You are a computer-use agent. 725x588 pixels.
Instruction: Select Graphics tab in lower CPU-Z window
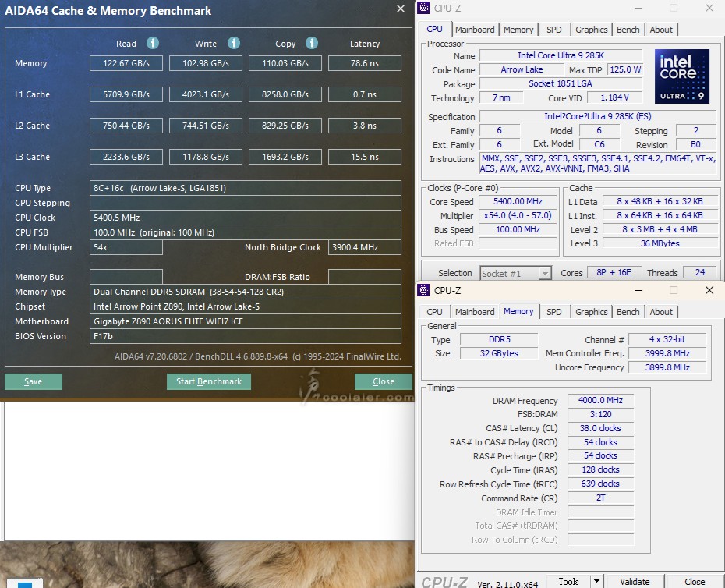coord(592,312)
